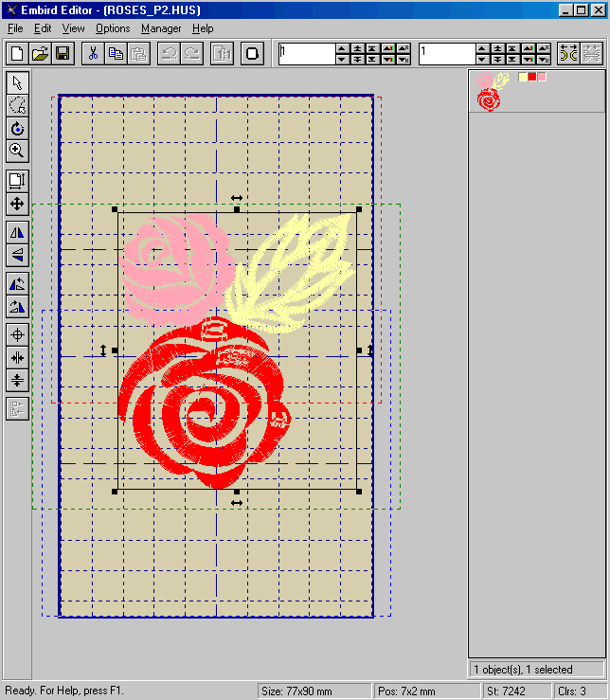Click into the second object number field
The image size is (610, 700).
[446, 54]
